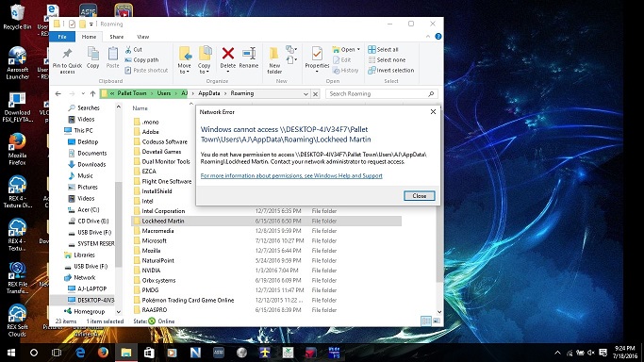The height and width of the screenshot is (362, 644).
Task: Open the File ribbon tab
Action: 62,37
